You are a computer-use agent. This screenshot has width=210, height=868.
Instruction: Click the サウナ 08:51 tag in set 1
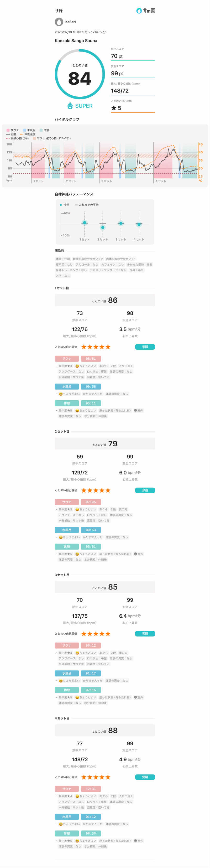tap(78, 359)
